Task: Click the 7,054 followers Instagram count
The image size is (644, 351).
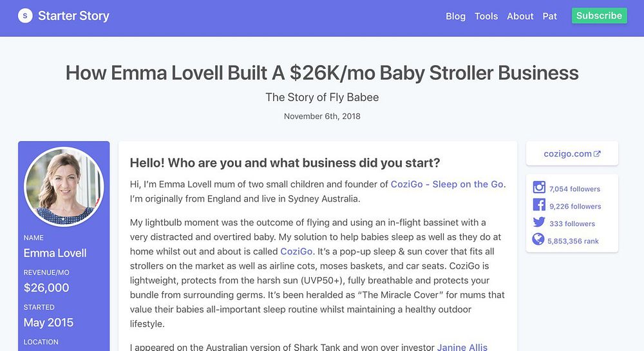Action: pyautogui.click(x=574, y=189)
